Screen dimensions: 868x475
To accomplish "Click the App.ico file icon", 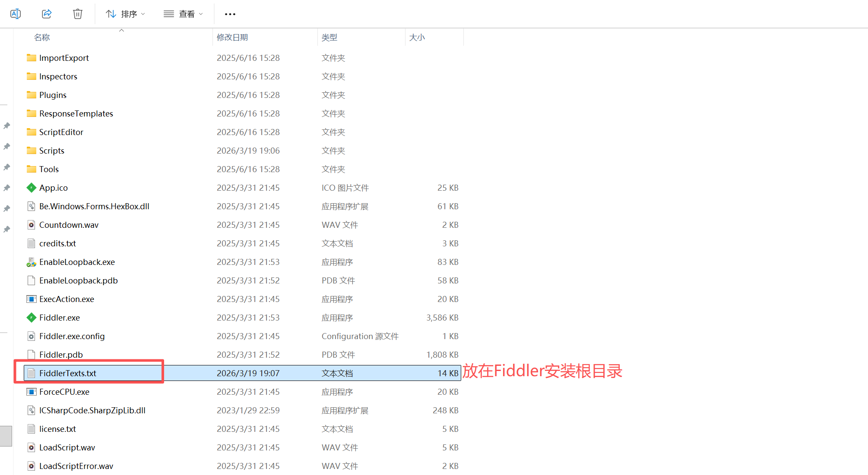I will click(x=32, y=188).
